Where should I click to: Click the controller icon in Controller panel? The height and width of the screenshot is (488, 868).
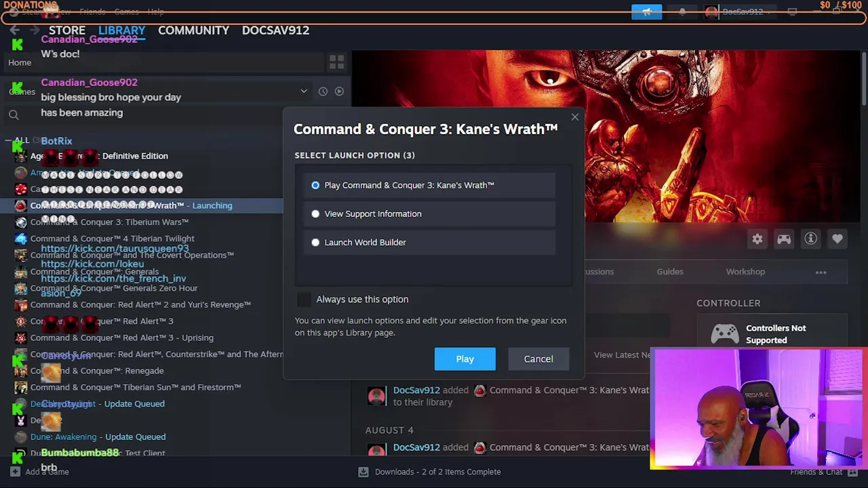tap(724, 334)
